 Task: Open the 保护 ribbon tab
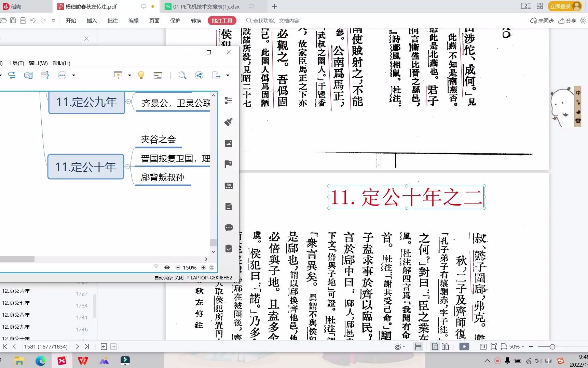pos(175,21)
